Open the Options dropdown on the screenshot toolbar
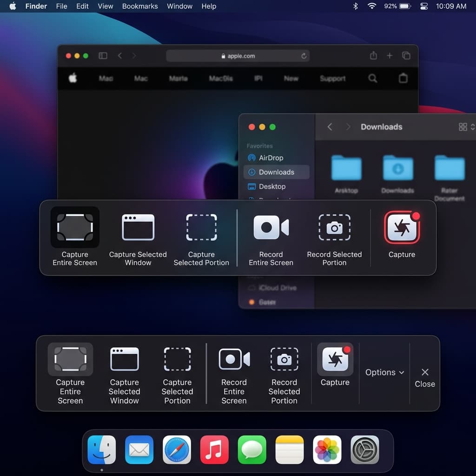 (384, 372)
